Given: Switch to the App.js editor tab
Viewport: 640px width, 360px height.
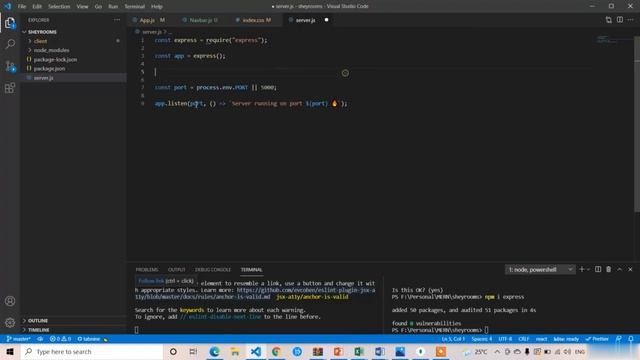Looking at the screenshot, I should point(150,20).
